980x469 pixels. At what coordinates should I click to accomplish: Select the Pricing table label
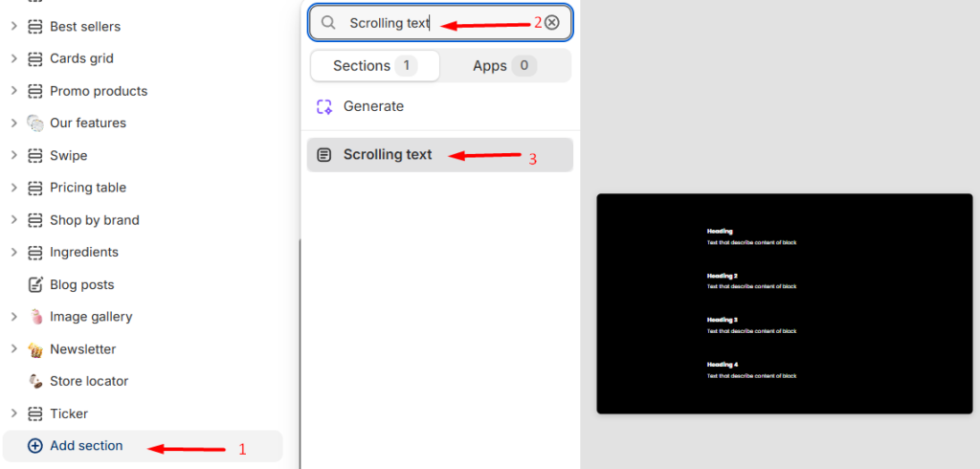coord(88,188)
